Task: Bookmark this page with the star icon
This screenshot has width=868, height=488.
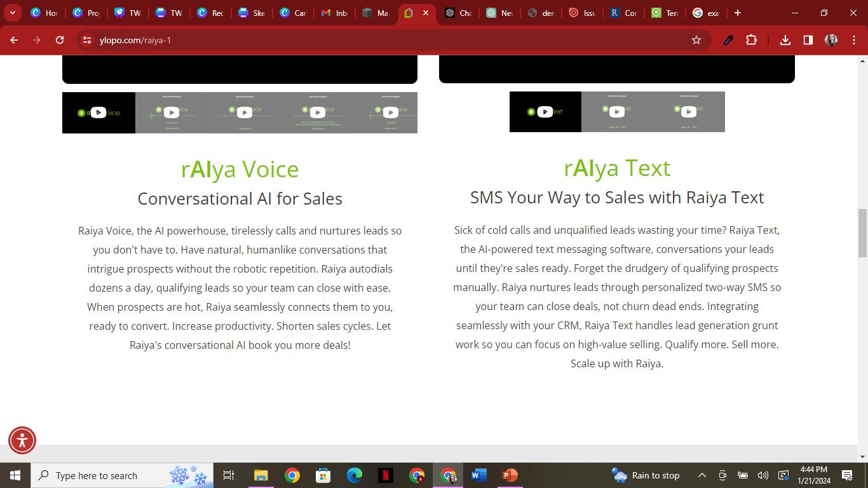Action: click(x=696, y=40)
